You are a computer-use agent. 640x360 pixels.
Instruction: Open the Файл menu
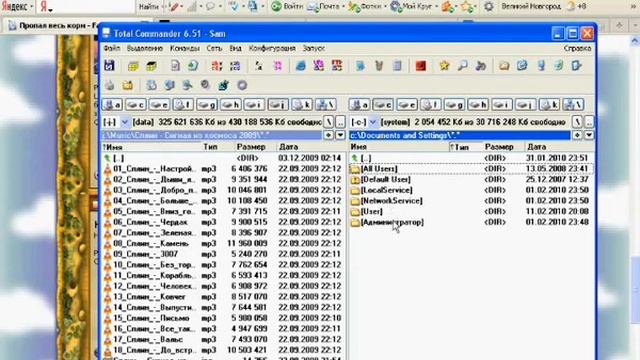[111, 48]
